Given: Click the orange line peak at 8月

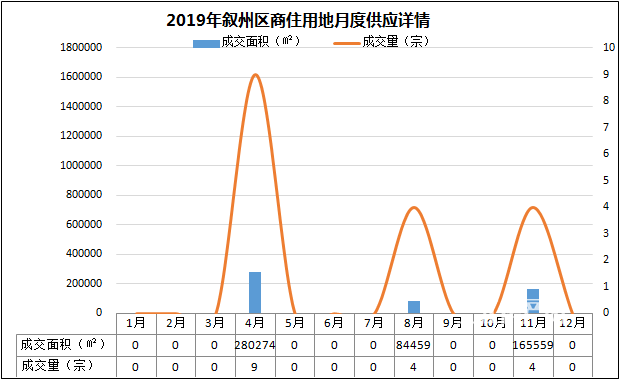Looking at the screenshot, I should click(x=414, y=208).
